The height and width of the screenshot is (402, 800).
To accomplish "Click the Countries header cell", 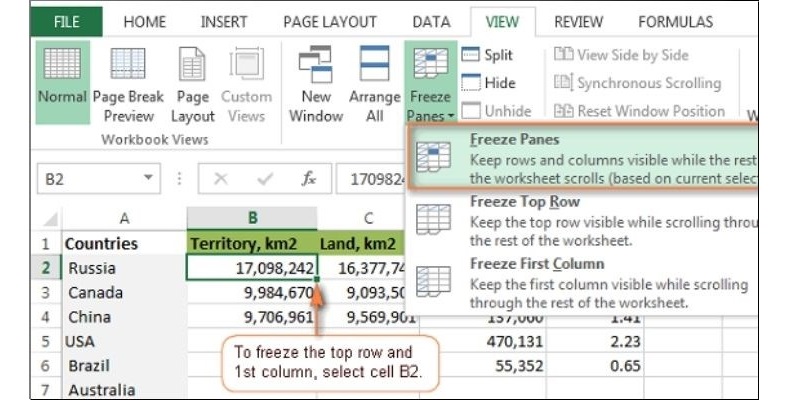I will pos(124,243).
